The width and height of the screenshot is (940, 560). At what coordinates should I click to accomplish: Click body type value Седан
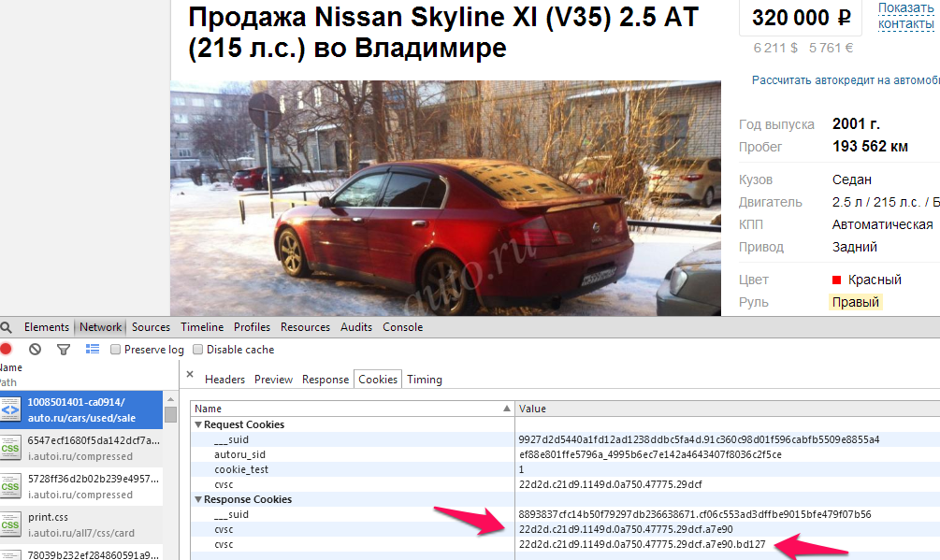point(852,179)
